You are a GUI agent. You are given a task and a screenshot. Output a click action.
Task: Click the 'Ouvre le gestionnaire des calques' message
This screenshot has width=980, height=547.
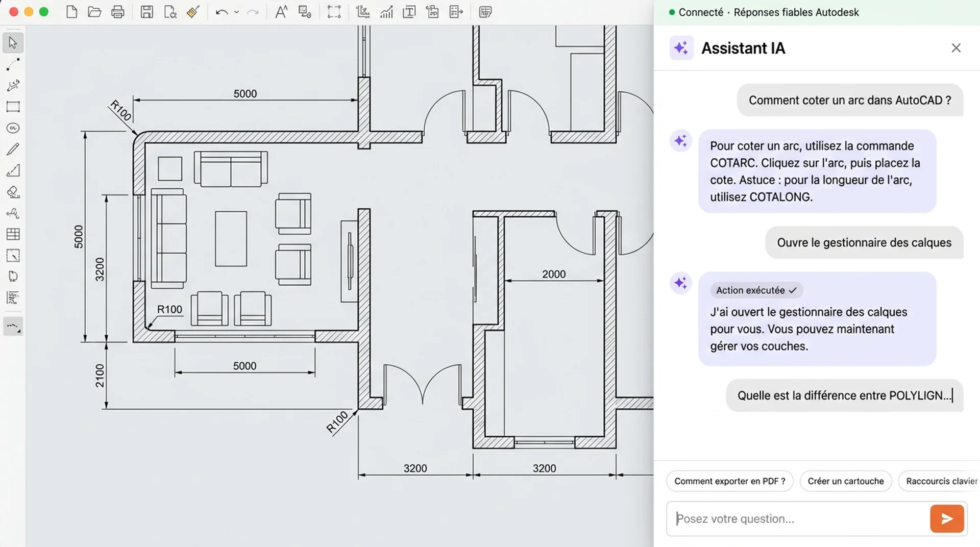(x=864, y=242)
